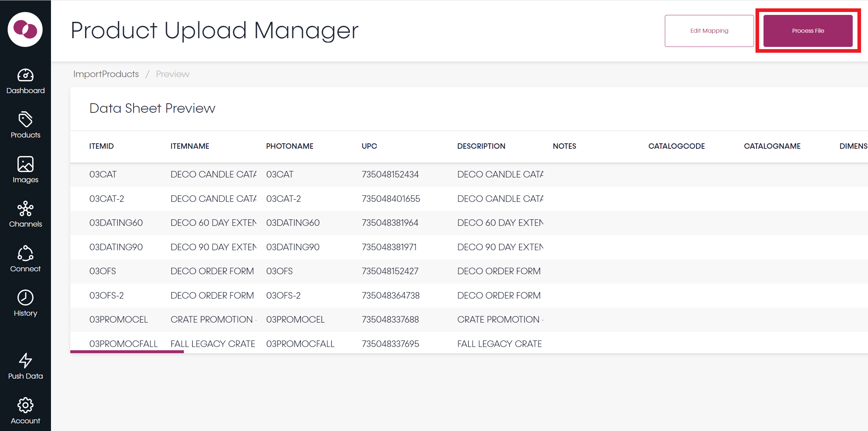This screenshot has width=868, height=431.
Task: Open the Connect cycle icon
Action: pos(25,253)
